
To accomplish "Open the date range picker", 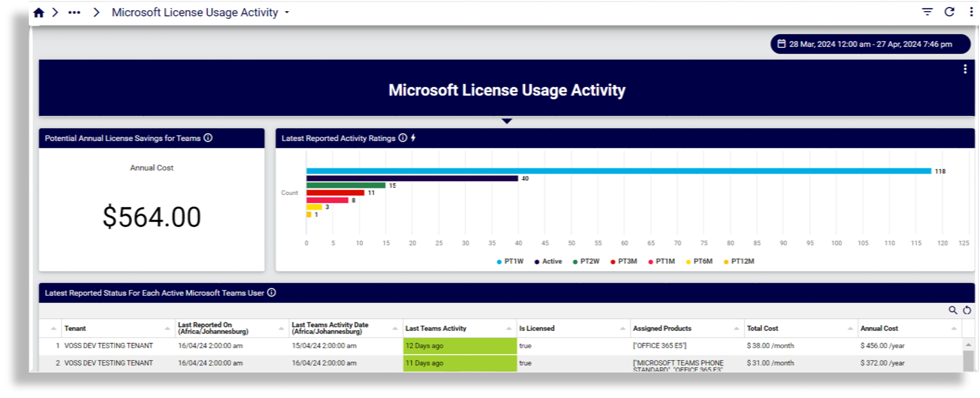I will [870, 44].
